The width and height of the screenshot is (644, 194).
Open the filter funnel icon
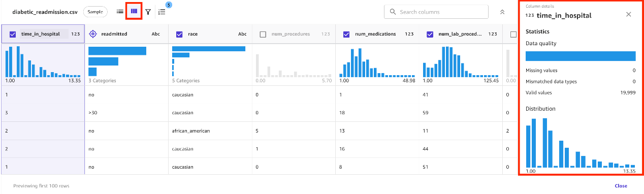pyautogui.click(x=148, y=12)
